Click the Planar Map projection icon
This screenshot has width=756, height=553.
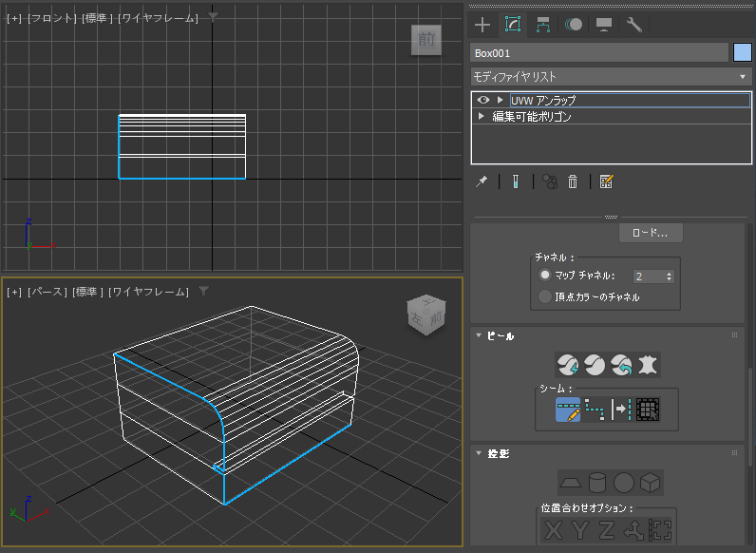(x=571, y=483)
